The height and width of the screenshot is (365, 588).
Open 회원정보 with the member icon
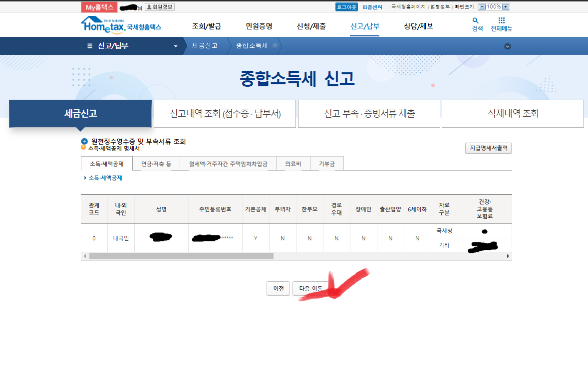(159, 6)
